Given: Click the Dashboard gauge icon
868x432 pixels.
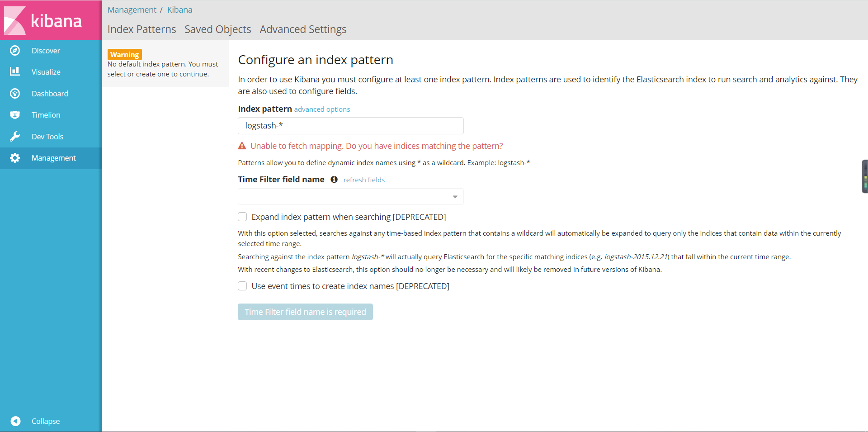Looking at the screenshot, I should pos(15,94).
